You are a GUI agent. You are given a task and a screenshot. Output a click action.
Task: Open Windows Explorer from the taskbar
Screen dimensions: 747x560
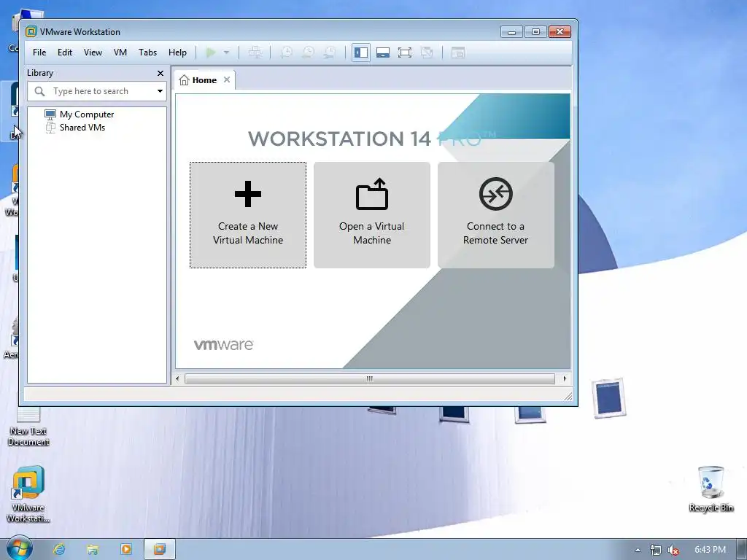[x=93, y=550]
